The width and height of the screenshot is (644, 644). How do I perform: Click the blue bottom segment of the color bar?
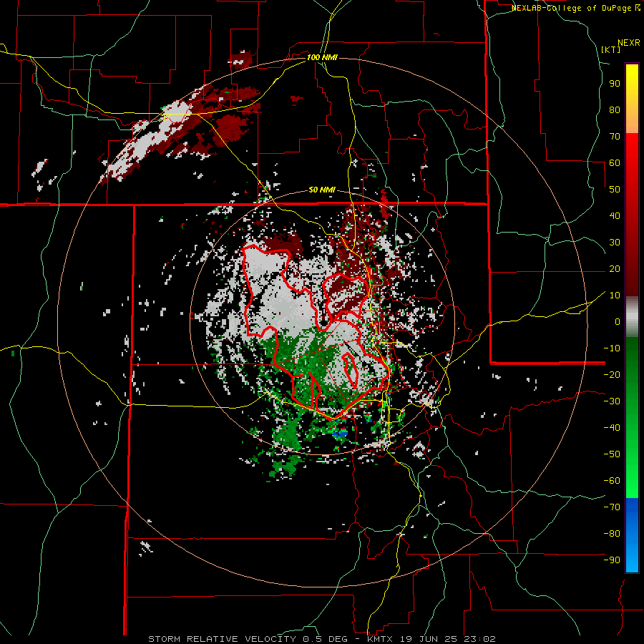(x=632, y=535)
